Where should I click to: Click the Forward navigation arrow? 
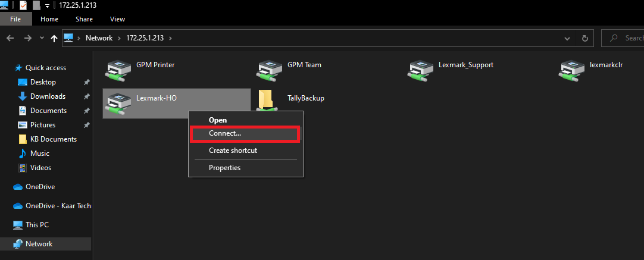(27, 38)
